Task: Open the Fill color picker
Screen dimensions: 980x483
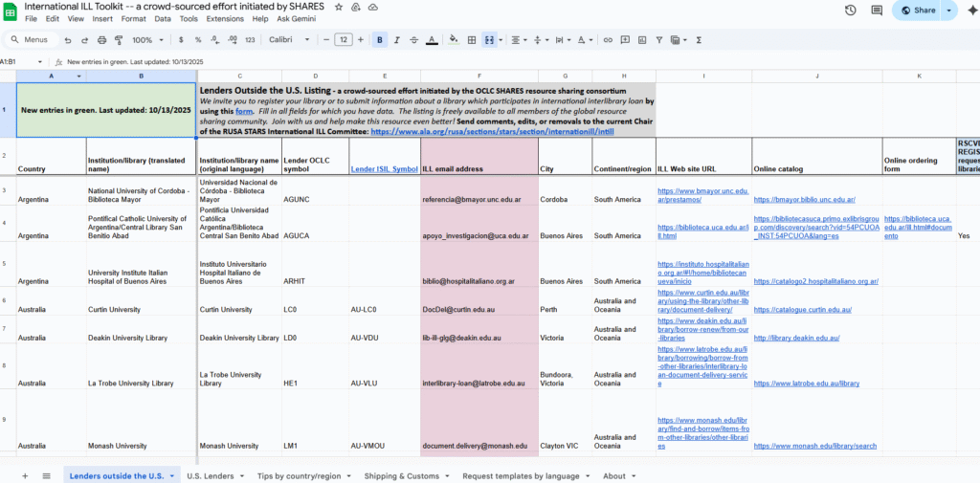Action: coord(452,40)
